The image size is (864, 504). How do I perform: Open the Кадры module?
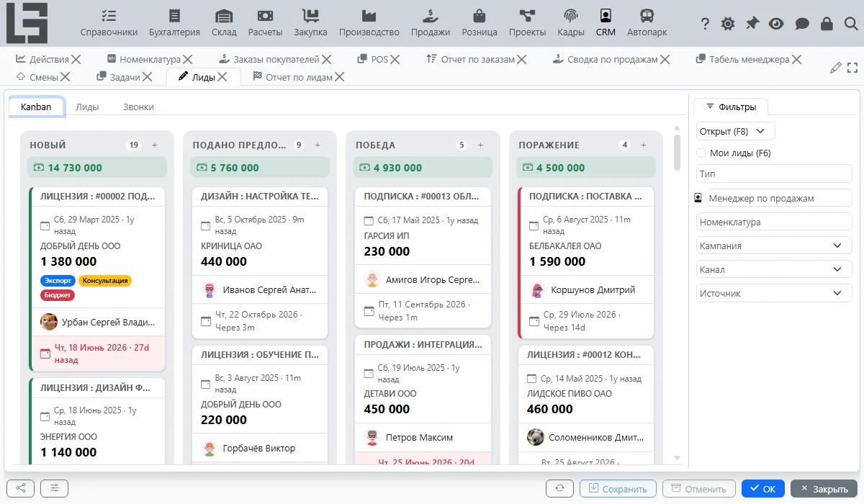click(x=571, y=23)
